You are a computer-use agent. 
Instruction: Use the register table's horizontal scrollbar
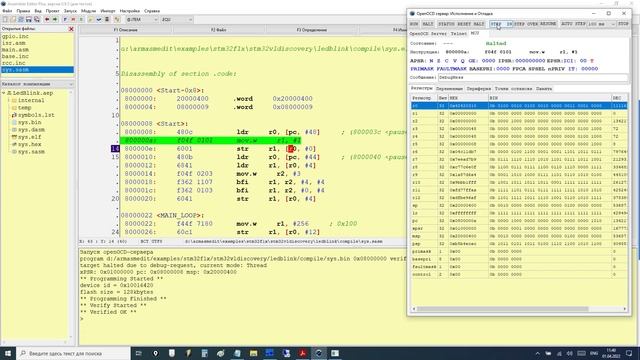(502, 309)
